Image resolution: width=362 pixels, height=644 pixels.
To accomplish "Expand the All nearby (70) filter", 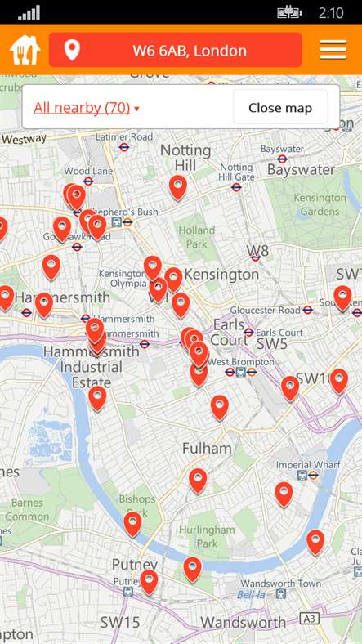I will [x=82, y=108].
